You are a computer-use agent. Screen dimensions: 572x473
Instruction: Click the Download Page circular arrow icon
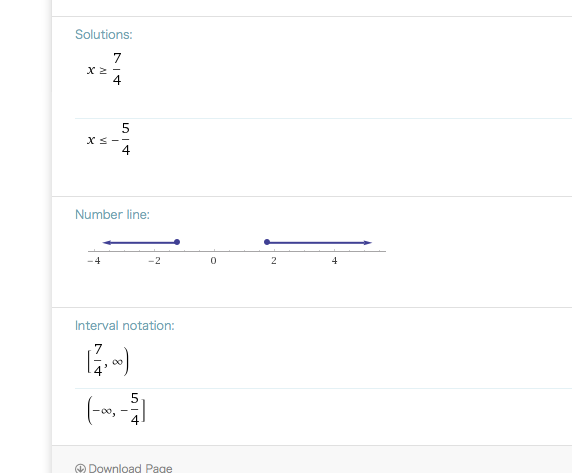[80, 469]
